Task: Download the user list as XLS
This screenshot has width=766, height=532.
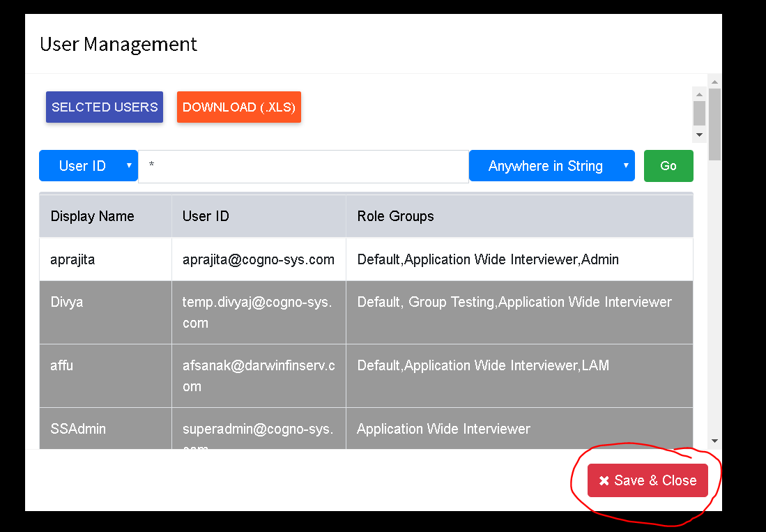Action: pyautogui.click(x=239, y=107)
